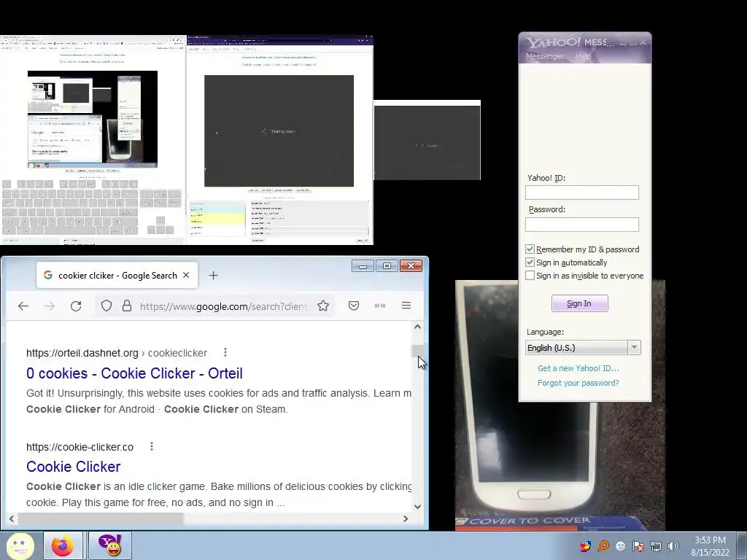
Task: Open options for orteil.dashnet.org result
Action: click(x=225, y=352)
